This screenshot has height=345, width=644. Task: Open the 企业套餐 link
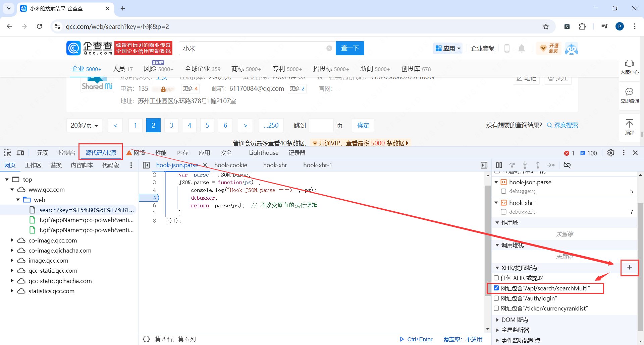[483, 49]
